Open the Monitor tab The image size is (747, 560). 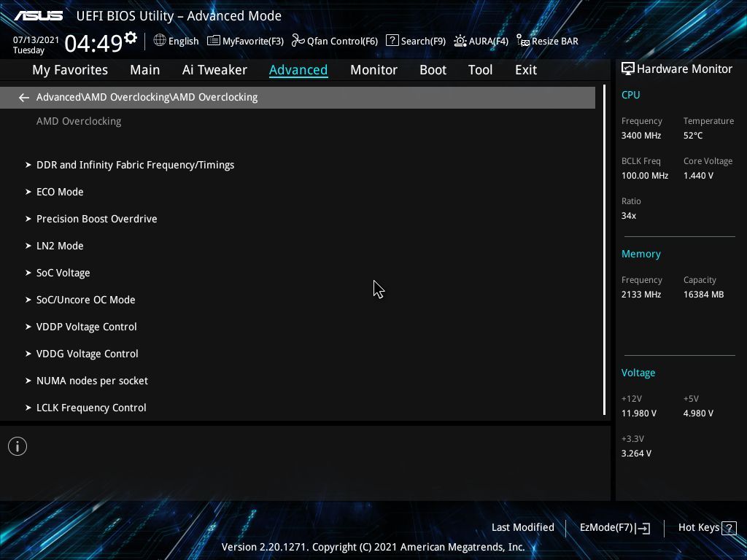(x=373, y=70)
